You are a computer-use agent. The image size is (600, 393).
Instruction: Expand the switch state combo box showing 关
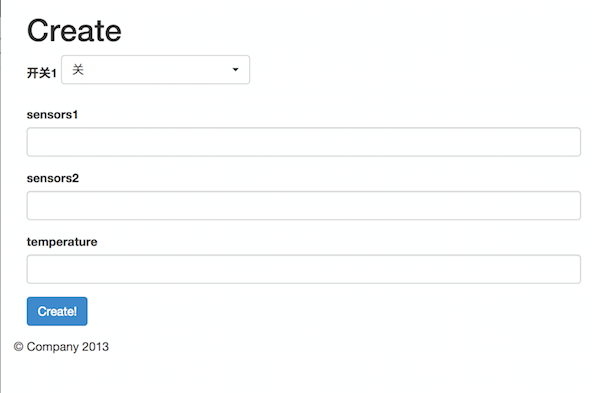155,70
